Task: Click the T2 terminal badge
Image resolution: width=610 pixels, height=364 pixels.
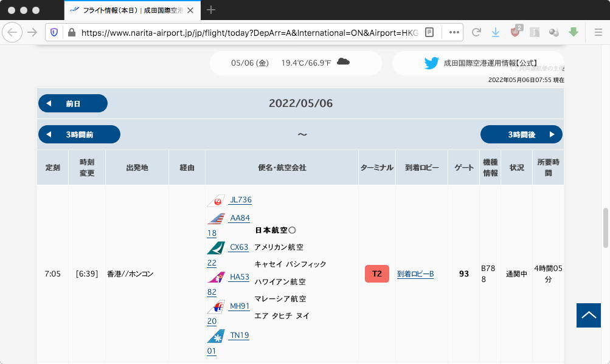Action: click(x=377, y=274)
